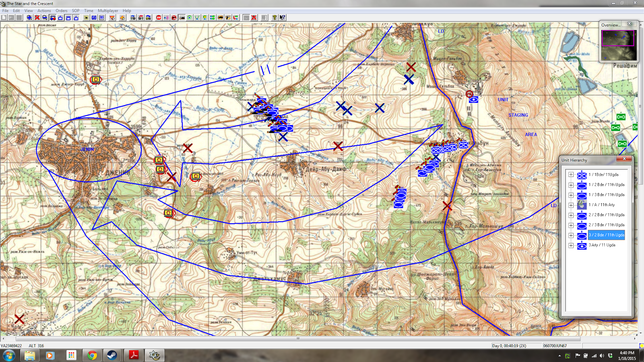Screen dimensions: 644x362
Task: Click the New file toolbar icon
Action: [x=4, y=18]
